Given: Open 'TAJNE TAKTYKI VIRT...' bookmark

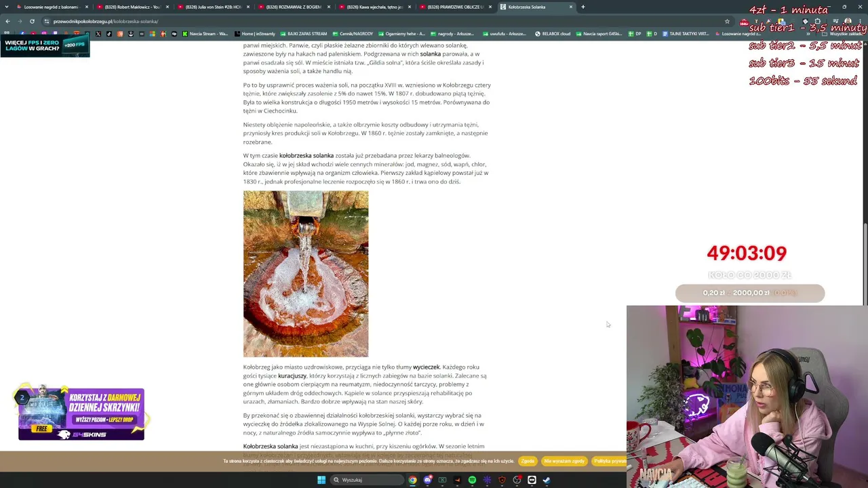Looking at the screenshot, I should pos(686,33).
